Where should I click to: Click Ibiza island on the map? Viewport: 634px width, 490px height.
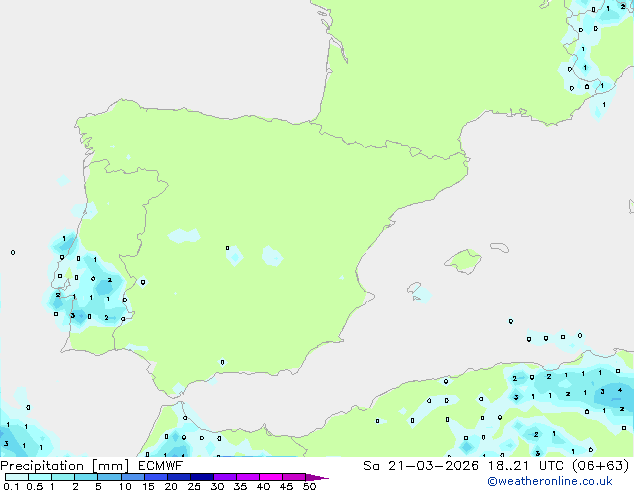point(414,288)
